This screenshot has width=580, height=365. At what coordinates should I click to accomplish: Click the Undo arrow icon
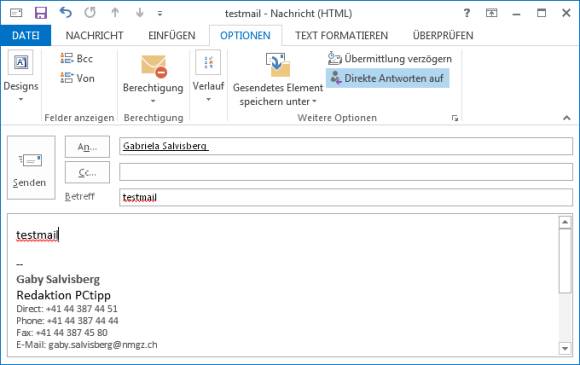pos(65,13)
